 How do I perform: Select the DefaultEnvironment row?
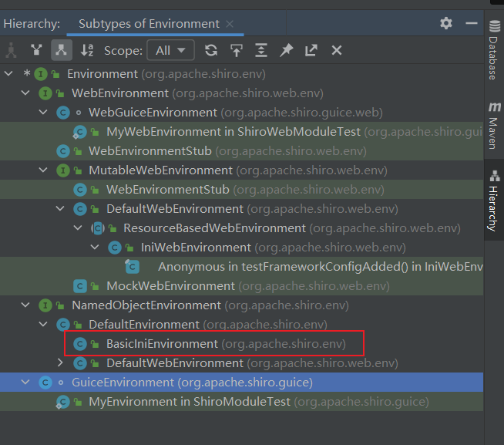pyautogui.click(x=241, y=325)
